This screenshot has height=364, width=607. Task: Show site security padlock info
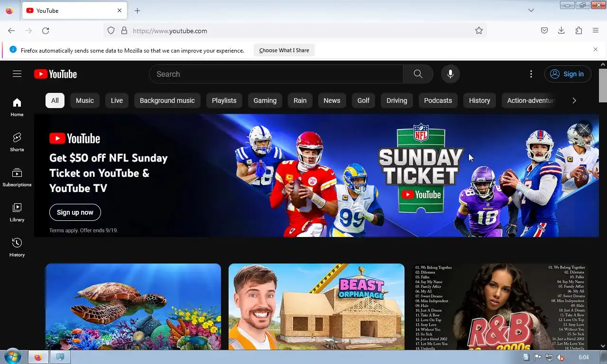tap(124, 31)
